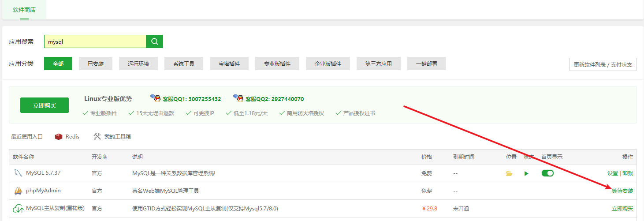Click the 未开通 expiry cell
The image size is (644, 221).
(x=461, y=208)
